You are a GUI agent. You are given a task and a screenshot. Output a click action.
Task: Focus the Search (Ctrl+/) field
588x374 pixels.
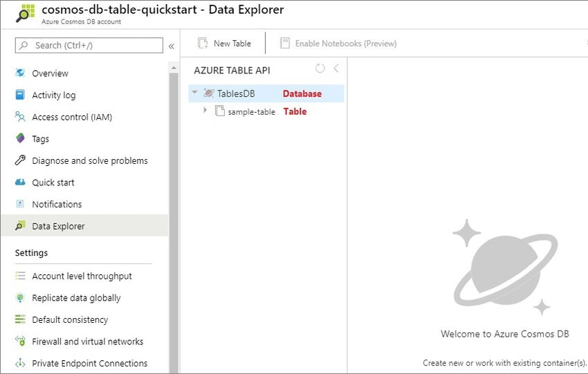89,46
